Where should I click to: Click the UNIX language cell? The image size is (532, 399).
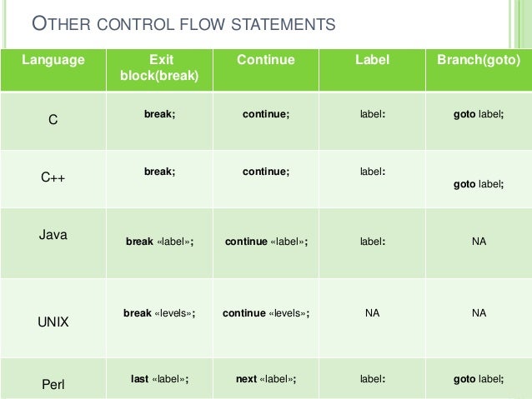point(53,318)
